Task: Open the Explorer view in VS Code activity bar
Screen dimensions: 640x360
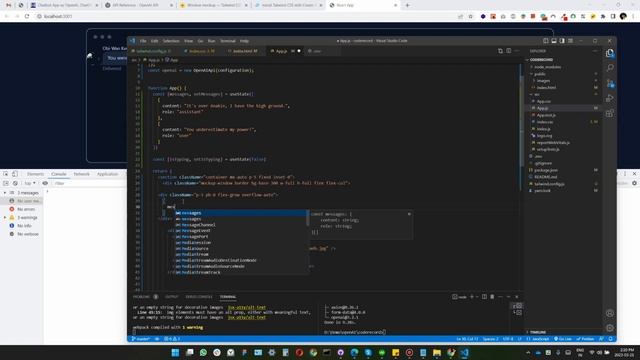Action: point(610,53)
